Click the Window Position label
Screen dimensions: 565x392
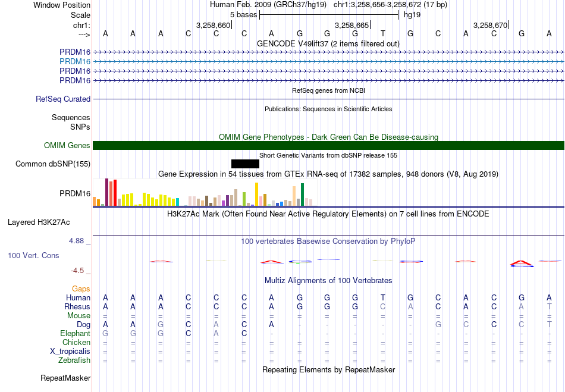click(62, 5)
